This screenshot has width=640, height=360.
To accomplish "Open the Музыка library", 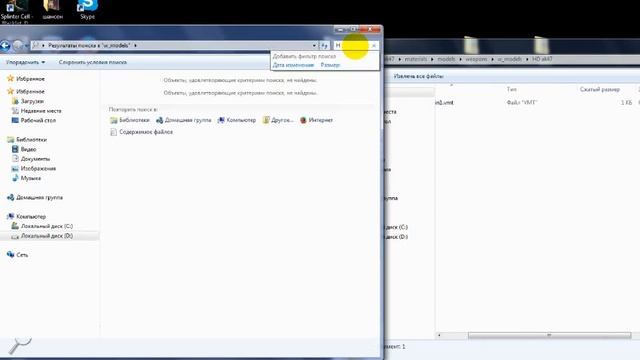I will [x=31, y=178].
